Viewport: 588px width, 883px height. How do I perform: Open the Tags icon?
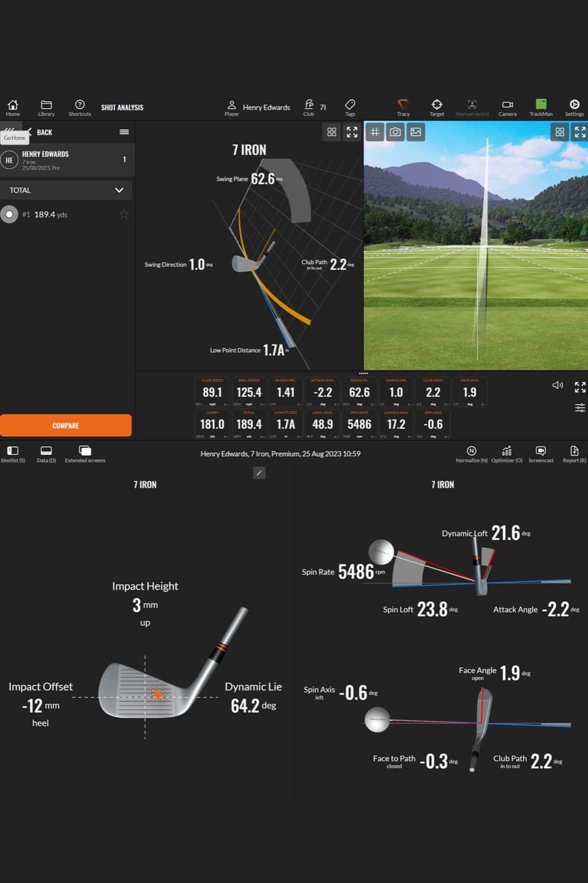pyautogui.click(x=350, y=108)
